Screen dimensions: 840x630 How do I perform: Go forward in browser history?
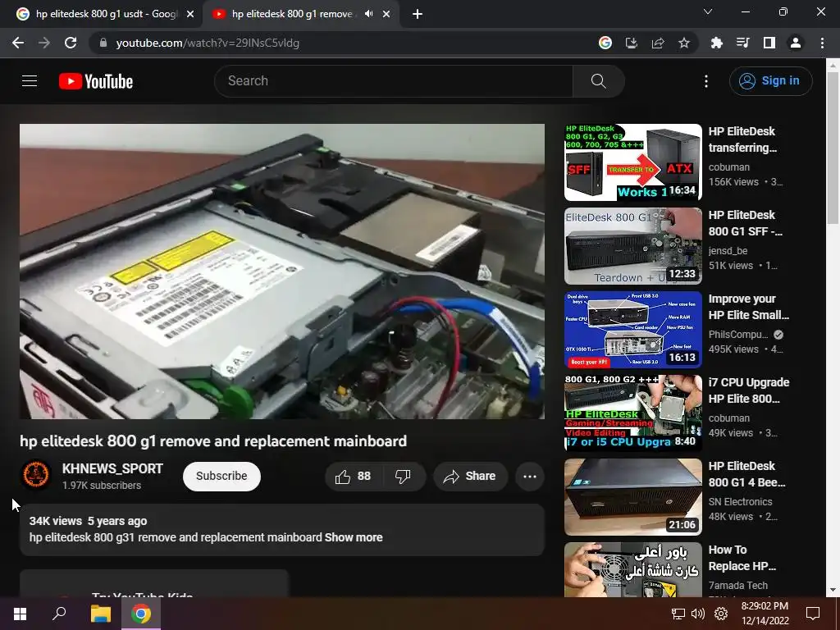(44, 43)
